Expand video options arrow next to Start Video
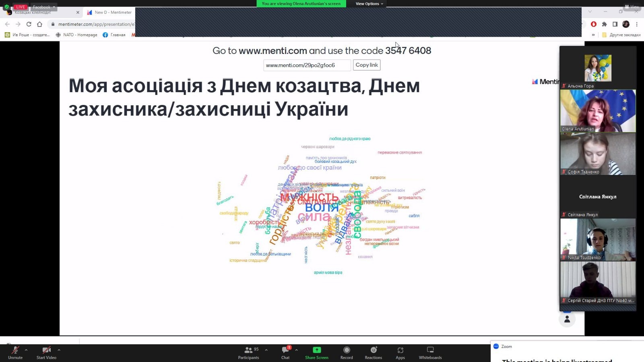The width and height of the screenshot is (644, 362). pyautogui.click(x=59, y=350)
